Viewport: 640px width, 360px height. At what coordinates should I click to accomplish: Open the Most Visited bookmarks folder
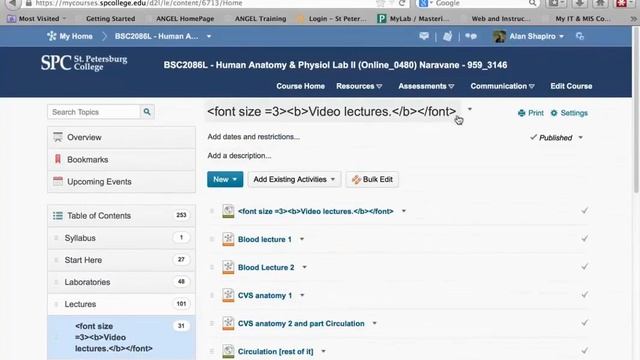pyautogui.click(x=38, y=18)
